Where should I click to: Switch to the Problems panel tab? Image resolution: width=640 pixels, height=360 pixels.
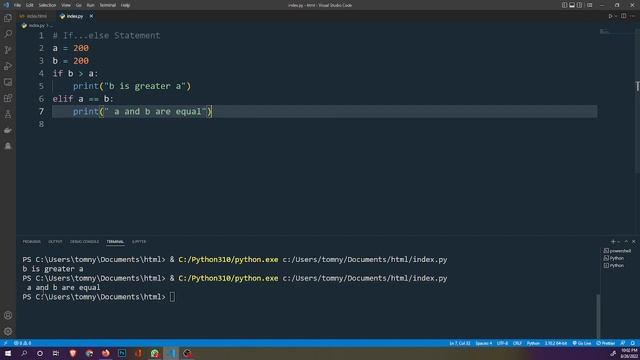(x=31, y=242)
